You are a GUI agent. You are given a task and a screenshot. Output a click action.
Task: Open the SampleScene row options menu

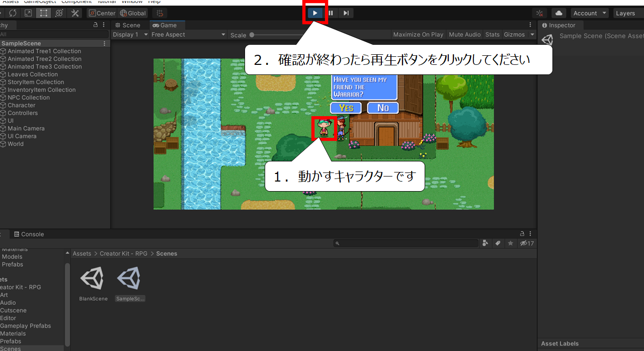pos(105,44)
